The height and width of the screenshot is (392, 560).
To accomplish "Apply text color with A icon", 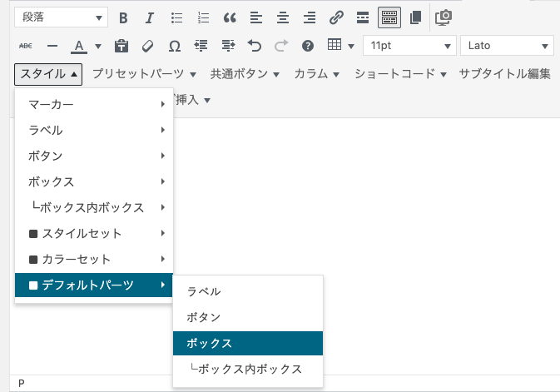I will [x=79, y=46].
